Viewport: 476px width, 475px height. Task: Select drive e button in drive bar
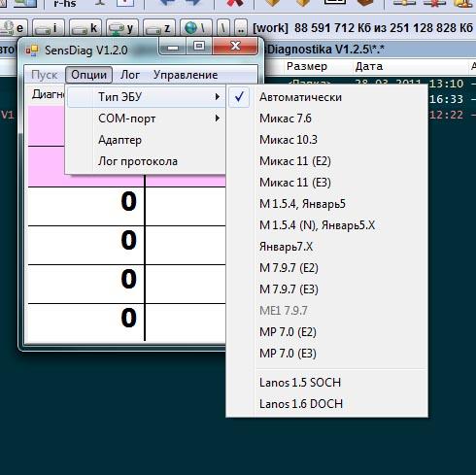click(x=13, y=28)
